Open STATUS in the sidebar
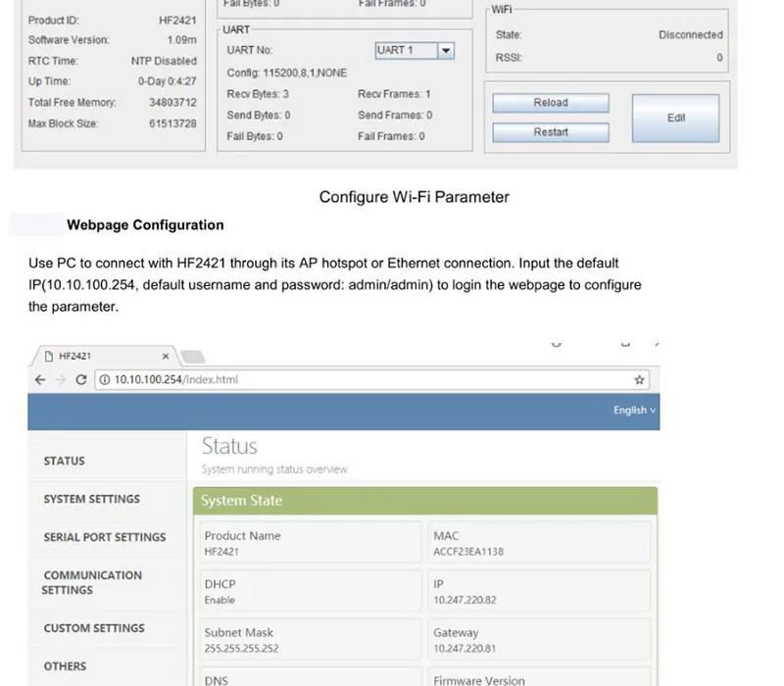This screenshot has width=784, height=686. [x=64, y=461]
